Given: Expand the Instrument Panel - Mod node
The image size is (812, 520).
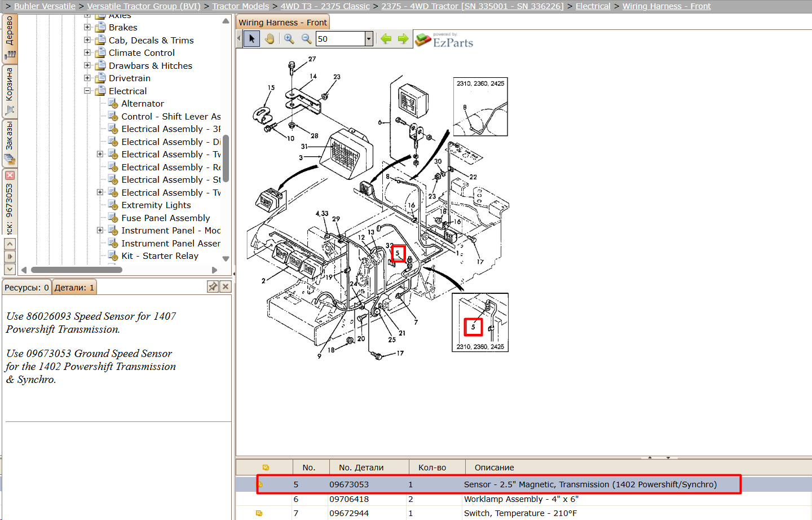Looking at the screenshot, I should click(100, 230).
